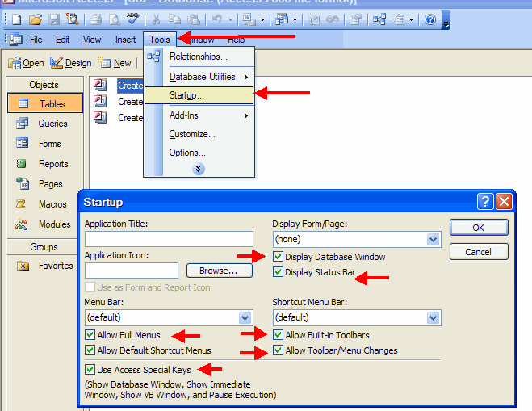The height and width of the screenshot is (411, 532).
Task: Uncheck Allow Default Shortcut Menus
Action: pos(90,350)
